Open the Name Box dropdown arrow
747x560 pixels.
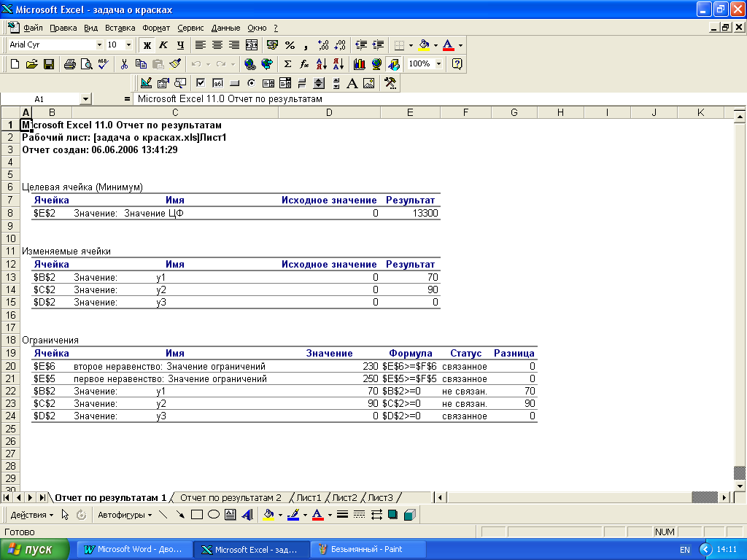(x=85, y=98)
